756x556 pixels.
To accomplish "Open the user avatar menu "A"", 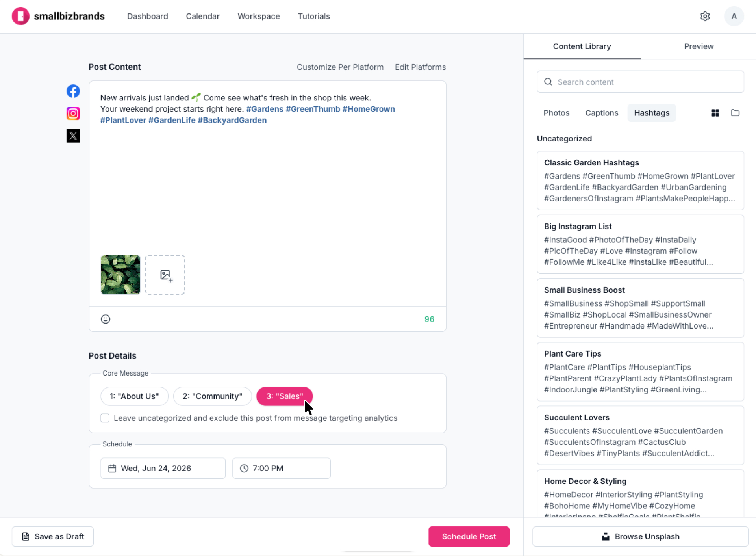I will (x=734, y=16).
